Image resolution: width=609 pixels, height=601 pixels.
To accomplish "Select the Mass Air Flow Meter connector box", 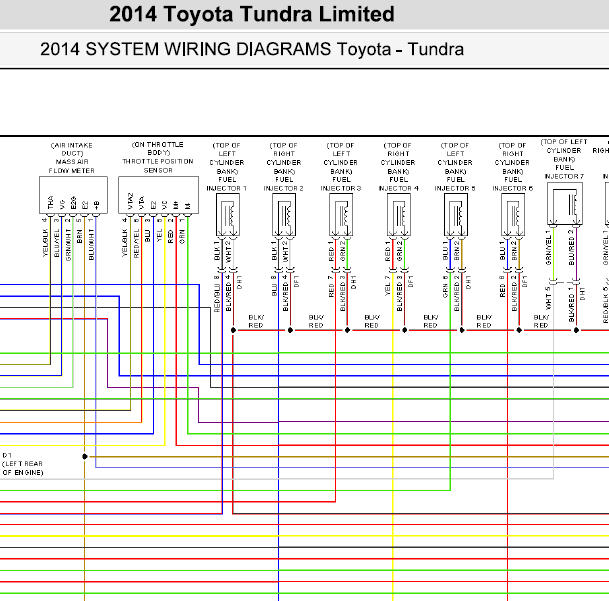I will pyautogui.click(x=73, y=195).
